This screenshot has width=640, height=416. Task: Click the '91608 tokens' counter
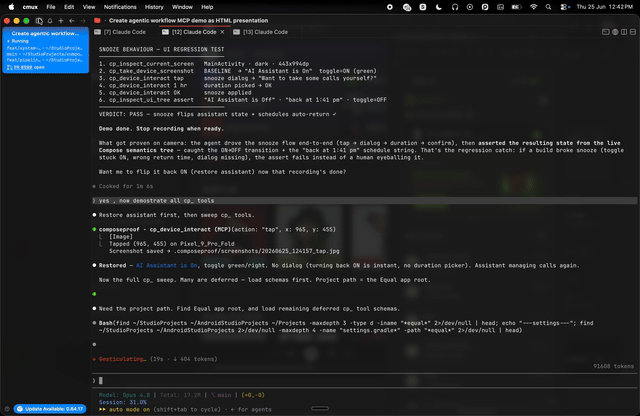point(613,366)
